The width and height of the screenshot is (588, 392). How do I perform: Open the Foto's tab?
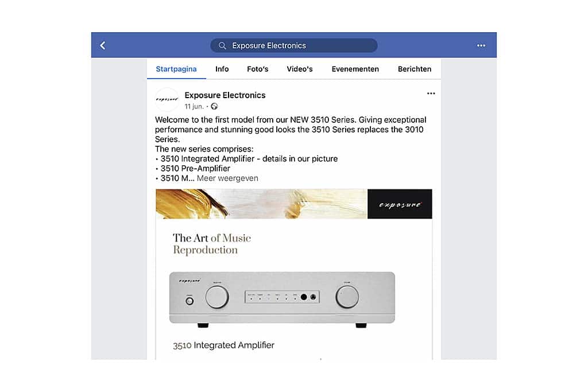(x=258, y=69)
